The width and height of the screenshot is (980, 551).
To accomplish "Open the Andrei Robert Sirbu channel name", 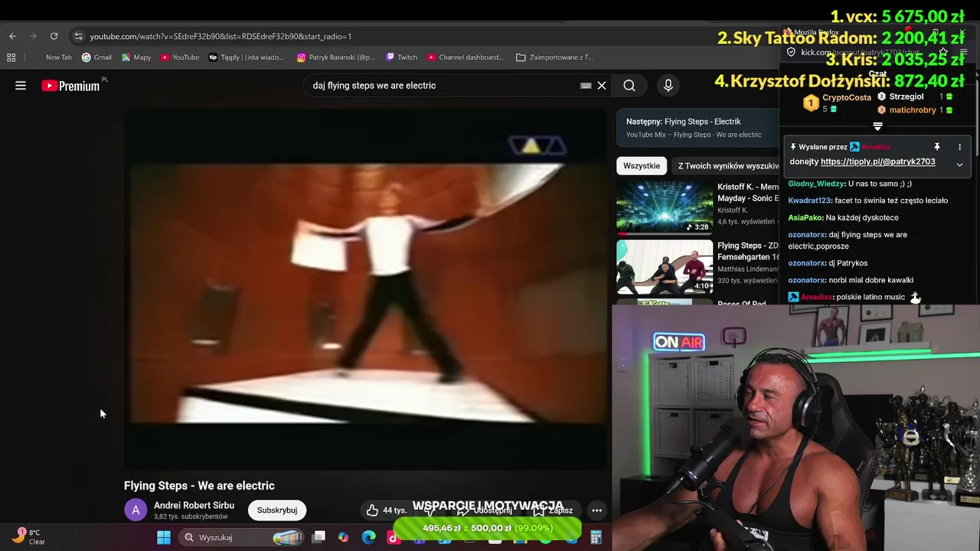I will point(194,505).
